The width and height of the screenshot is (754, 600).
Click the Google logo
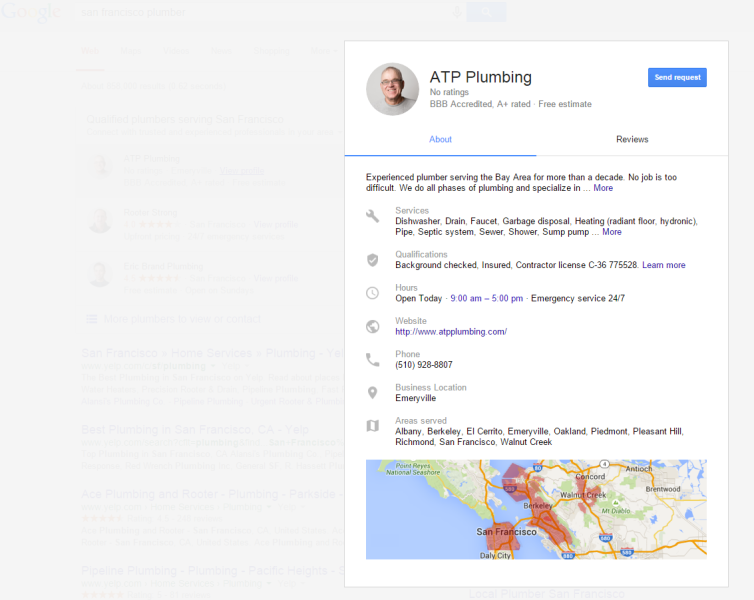[31, 12]
